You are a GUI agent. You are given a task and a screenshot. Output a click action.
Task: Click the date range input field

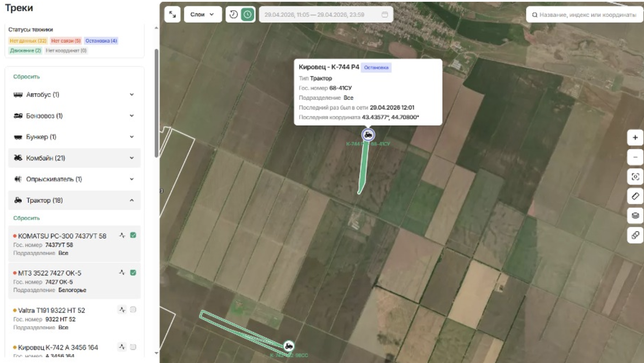(x=326, y=14)
